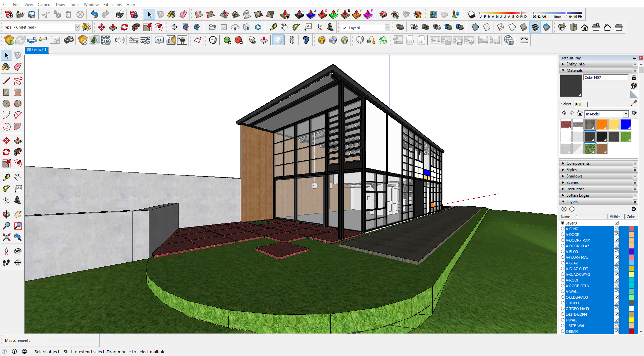644x356 pixels.
Task: Click the Undo arrow icon
Action: (x=94, y=14)
